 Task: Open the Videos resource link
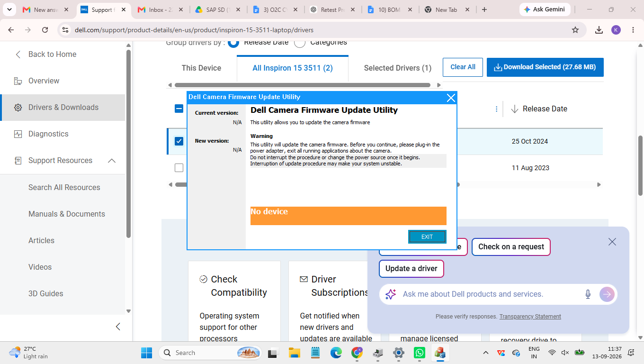coord(40,267)
